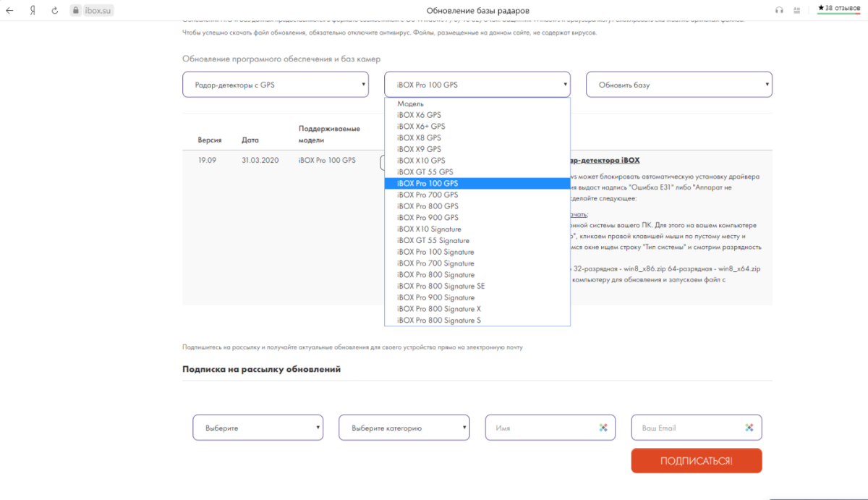The image size is (868, 500).
Task: Click the Имя name input field
Action: coord(550,428)
